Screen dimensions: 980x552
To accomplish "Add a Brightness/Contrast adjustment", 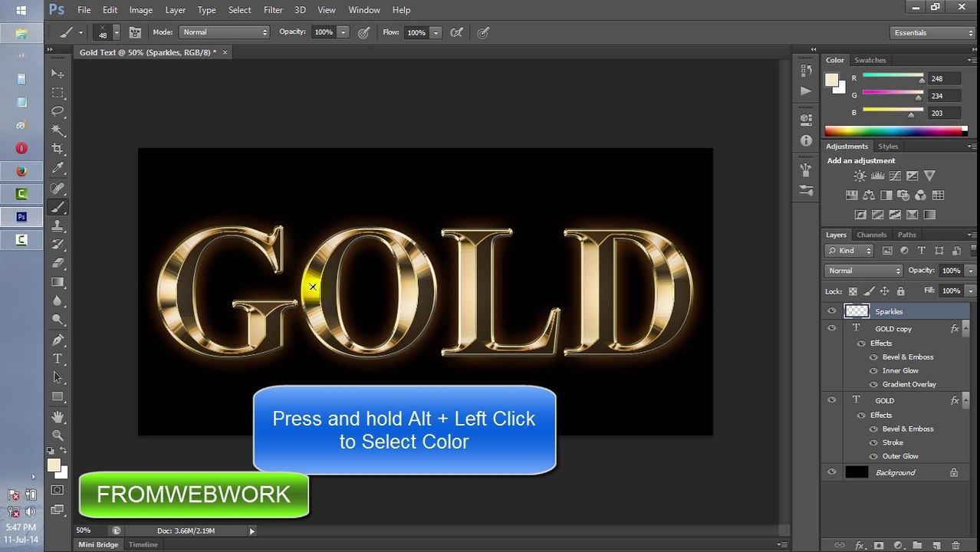I will click(x=860, y=176).
